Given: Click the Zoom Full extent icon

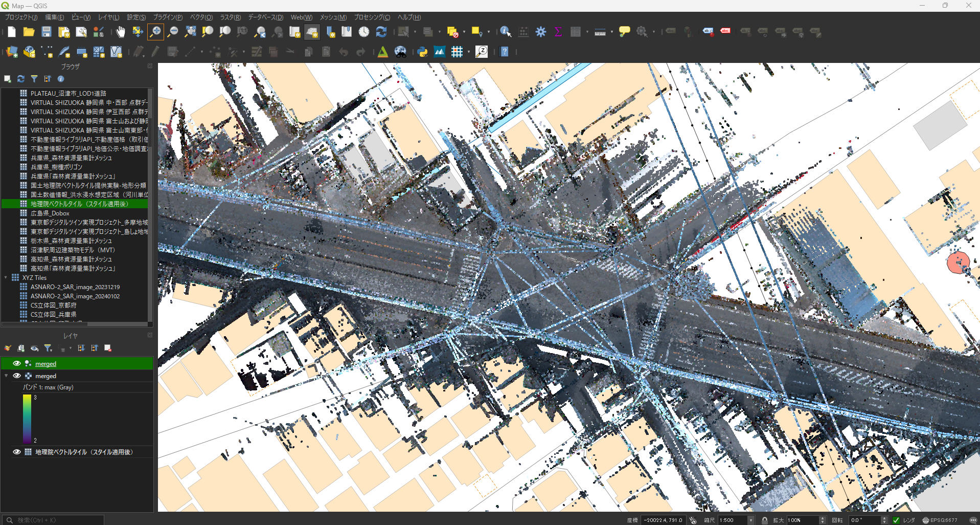Looking at the screenshot, I should pos(190,32).
